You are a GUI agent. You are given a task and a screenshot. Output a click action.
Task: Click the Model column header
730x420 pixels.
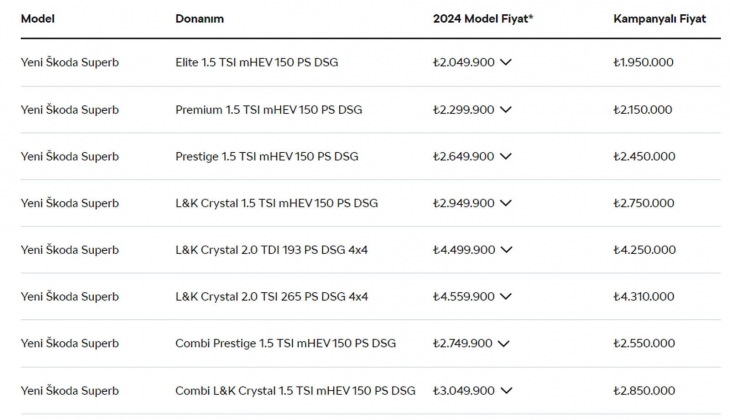pyautogui.click(x=37, y=18)
